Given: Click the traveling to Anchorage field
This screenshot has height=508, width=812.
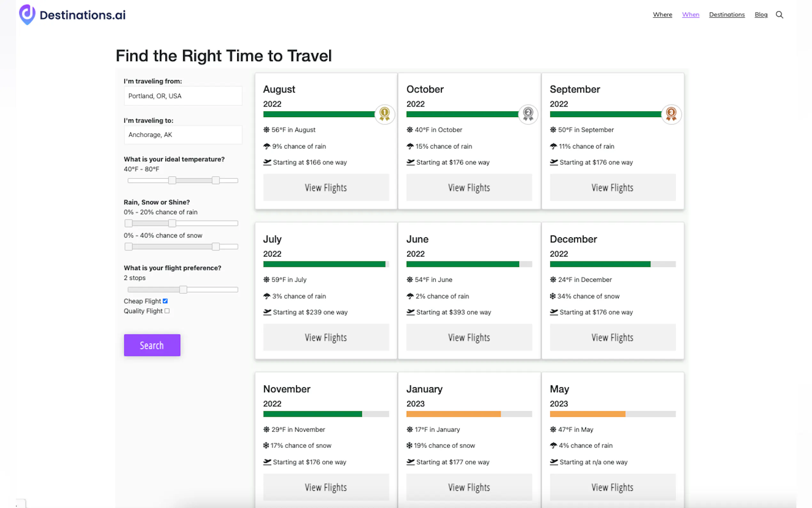Looking at the screenshot, I should coord(183,135).
